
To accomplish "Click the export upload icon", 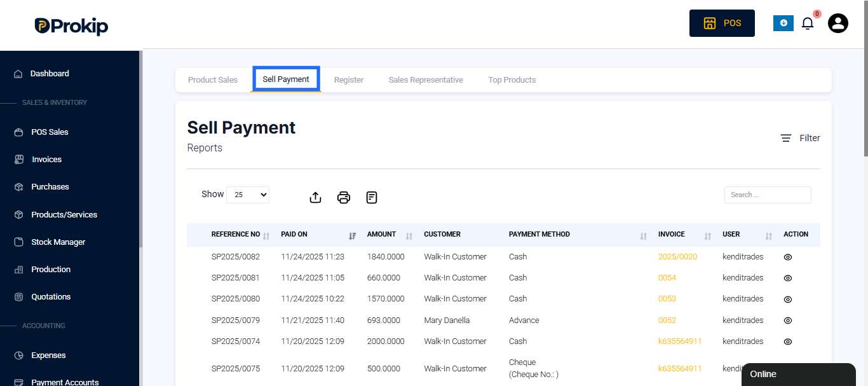I will pyautogui.click(x=315, y=197).
